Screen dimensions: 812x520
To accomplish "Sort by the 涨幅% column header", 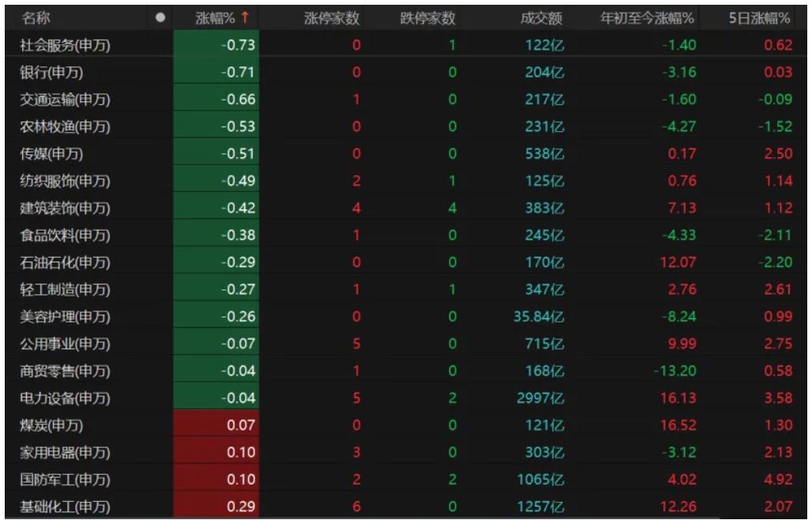I will pos(216,17).
